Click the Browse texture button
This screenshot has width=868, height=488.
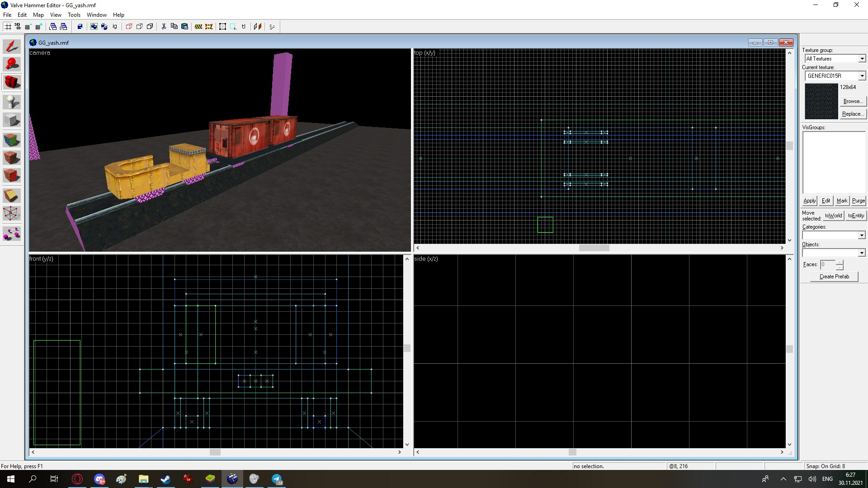click(x=852, y=101)
